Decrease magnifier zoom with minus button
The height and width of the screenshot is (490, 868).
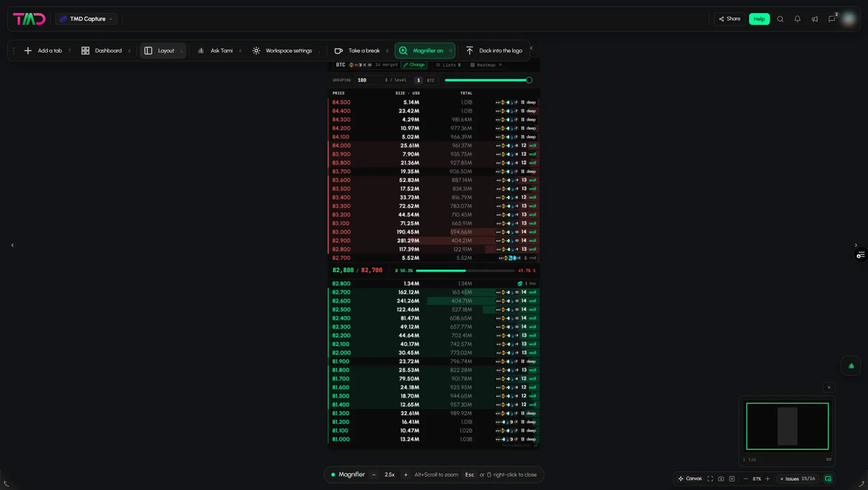[374, 475]
